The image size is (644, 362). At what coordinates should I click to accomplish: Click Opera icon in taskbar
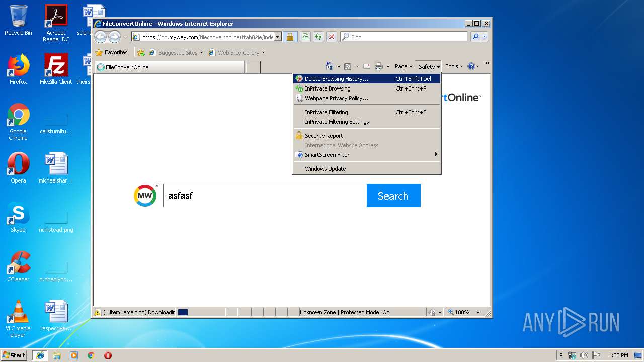[x=108, y=355]
